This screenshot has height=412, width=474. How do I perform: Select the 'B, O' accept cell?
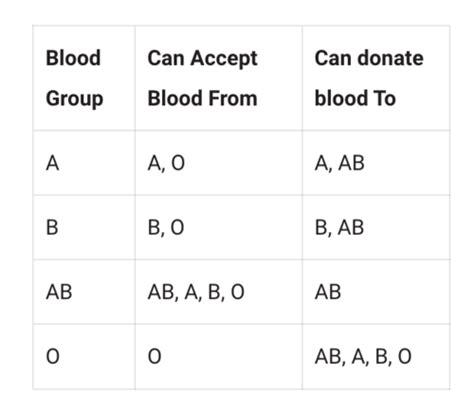pyautogui.click(x=219, y=227)
